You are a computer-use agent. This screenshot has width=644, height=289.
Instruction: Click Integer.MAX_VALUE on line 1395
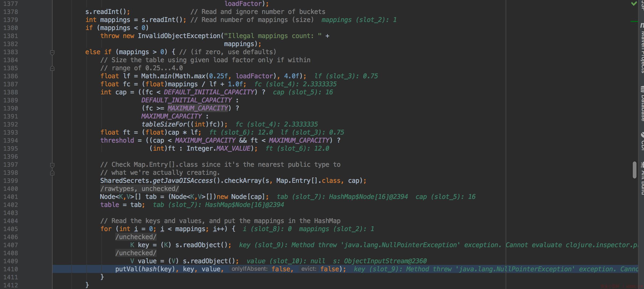(219, 149)
